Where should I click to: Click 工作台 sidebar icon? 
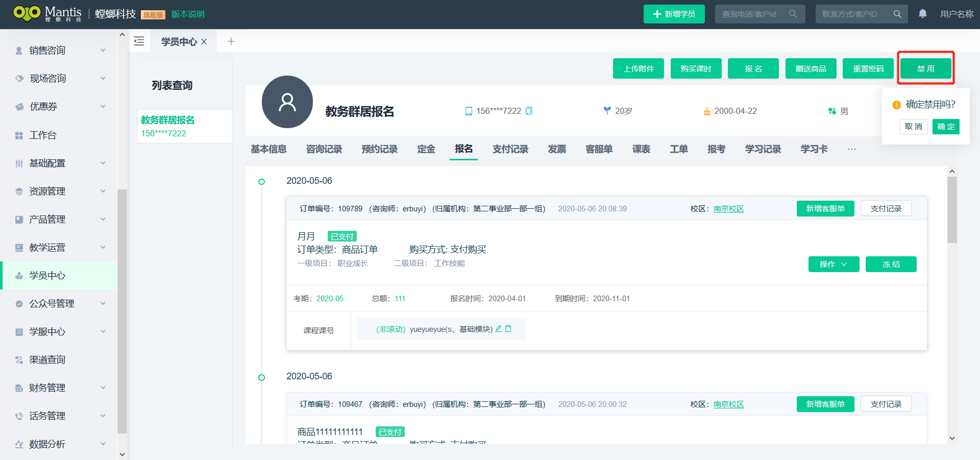(19, 135)
